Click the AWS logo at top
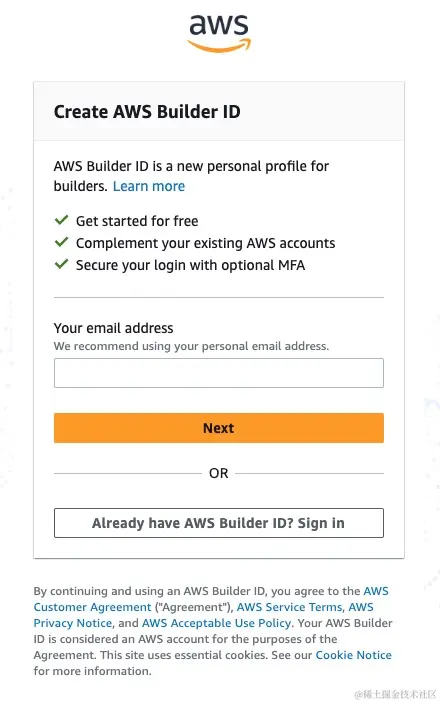 click(x=219, y=34)
